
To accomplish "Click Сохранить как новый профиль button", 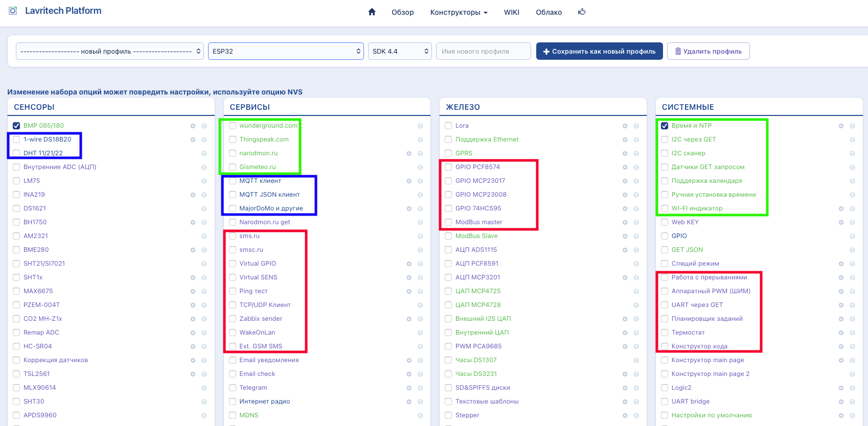I will pyautogui.click(x=599, y=51).
